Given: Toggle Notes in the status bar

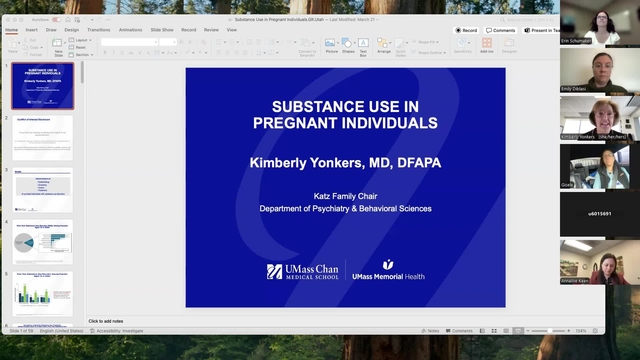Looking at the screenshot, I should point(430,331).
